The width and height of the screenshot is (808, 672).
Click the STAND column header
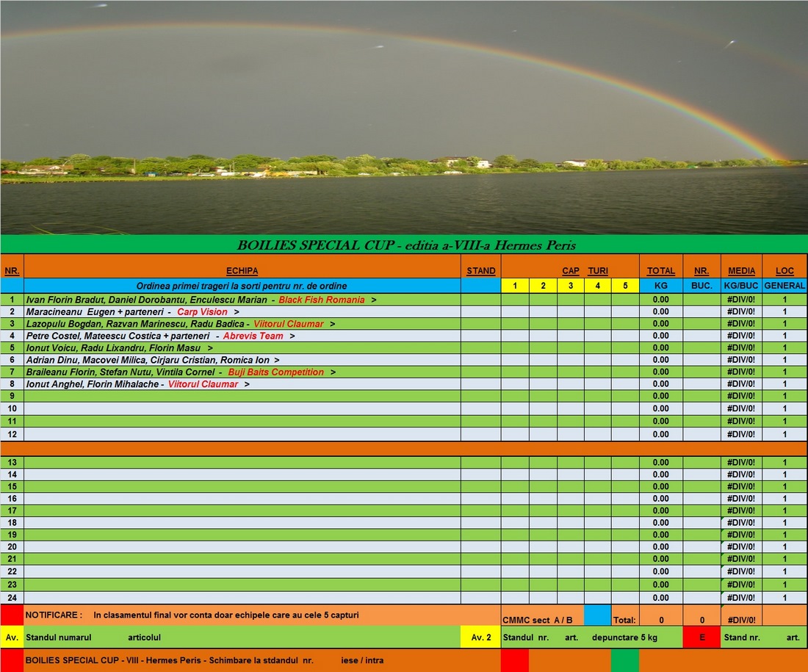pos(481,271)
